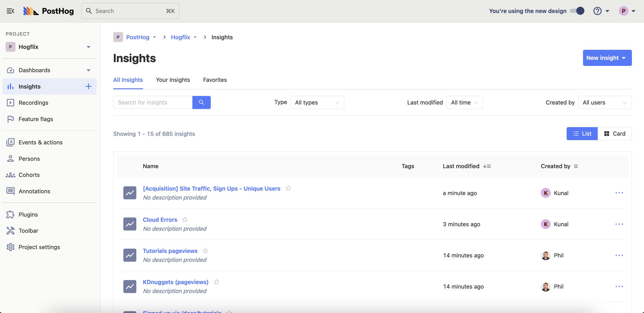644x313 pixels.
Task: Open Created by column filter icon
Action: tap(576, 166)
